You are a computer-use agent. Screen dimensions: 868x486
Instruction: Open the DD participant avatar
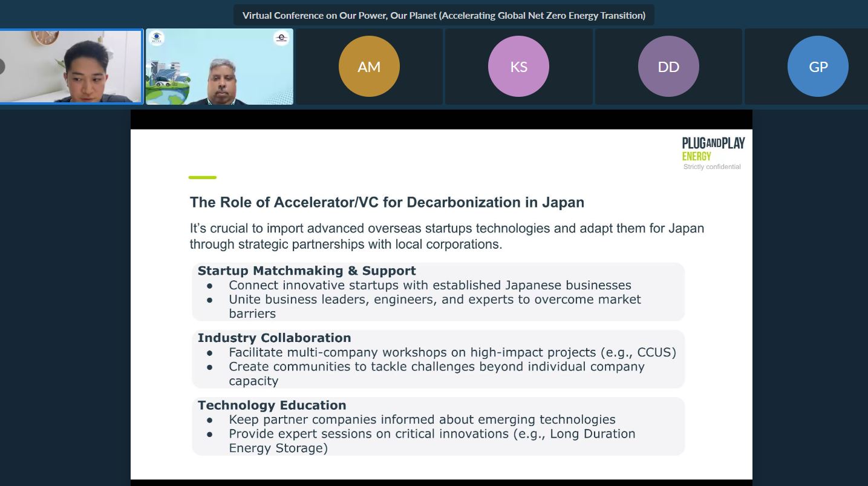(668, 67)
